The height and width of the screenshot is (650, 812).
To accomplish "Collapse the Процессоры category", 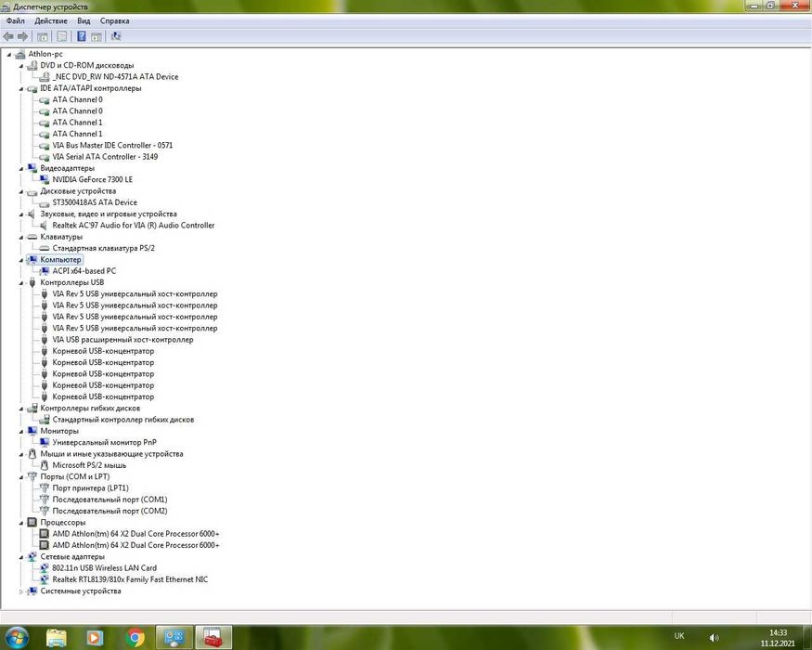I will click(21, 523).
